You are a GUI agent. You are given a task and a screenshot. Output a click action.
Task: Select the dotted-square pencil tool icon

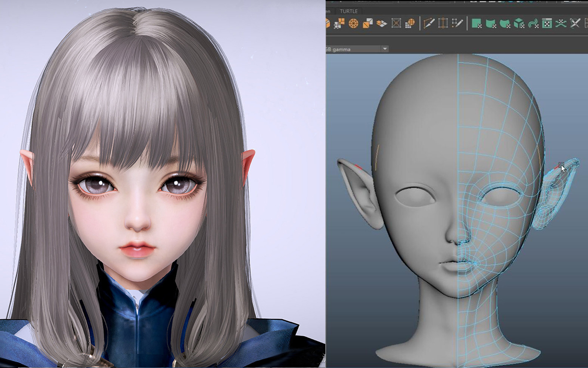pyautogui.click(x=457, y=23)
